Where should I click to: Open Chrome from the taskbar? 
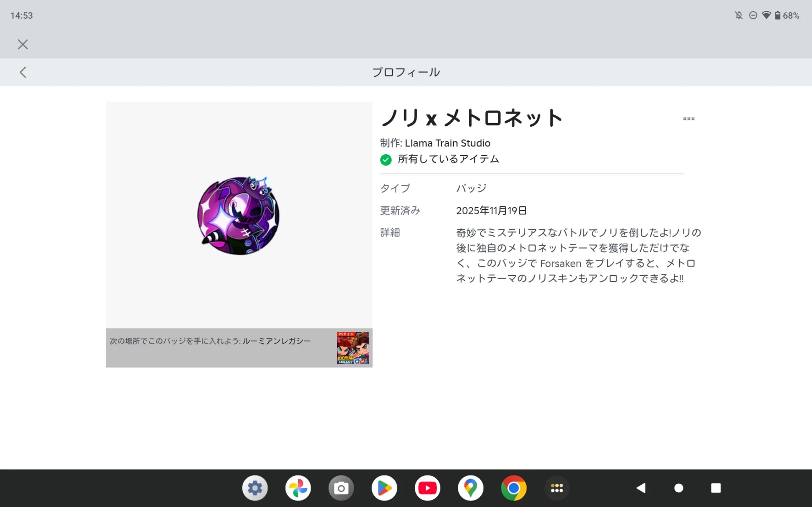click(x=514, y=488)
